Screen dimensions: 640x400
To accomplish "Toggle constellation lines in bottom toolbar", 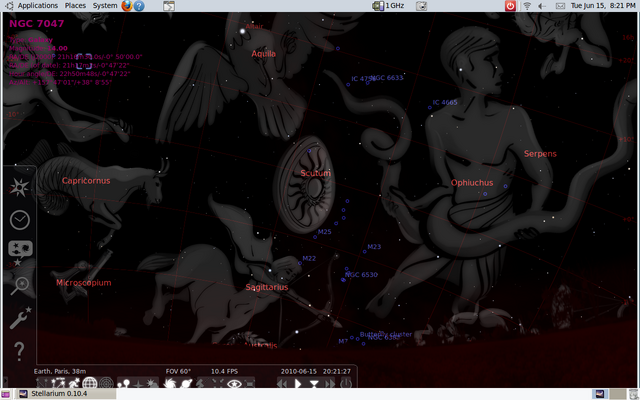I will pyautogui.click(x=42, y=383).
